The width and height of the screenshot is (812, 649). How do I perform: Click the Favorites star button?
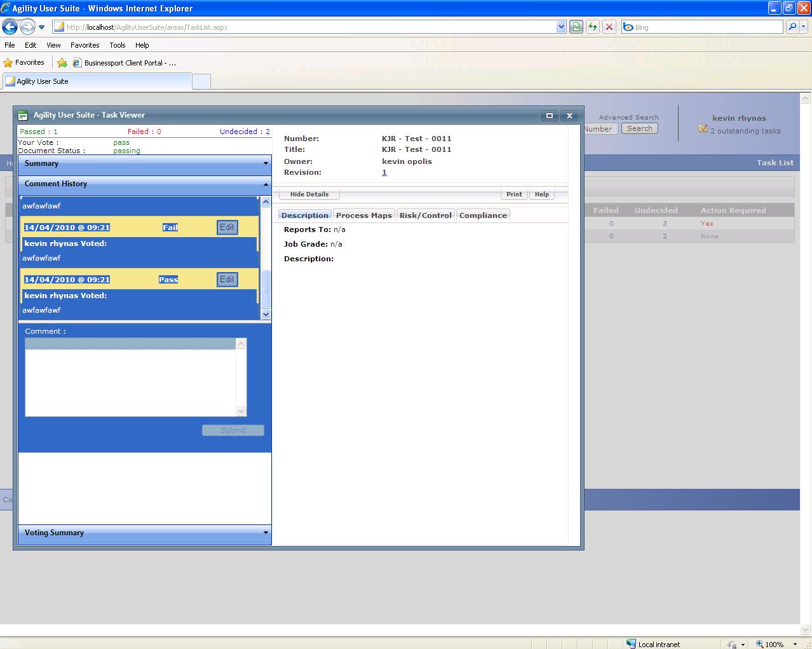24,62
